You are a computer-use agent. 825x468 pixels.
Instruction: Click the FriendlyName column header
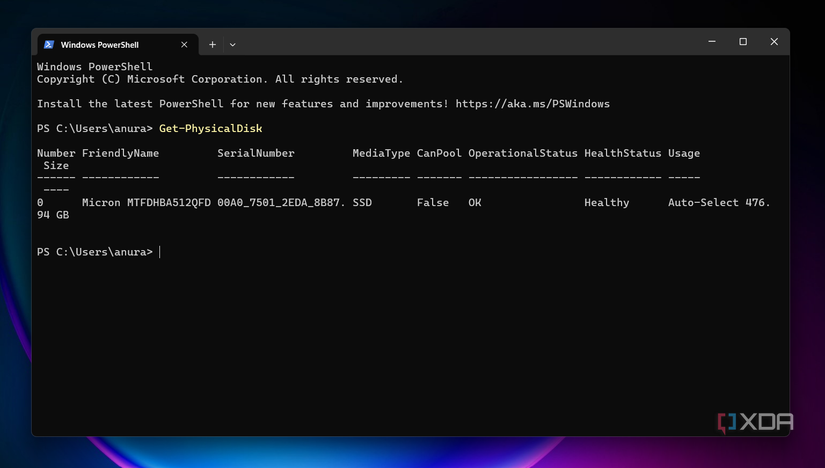click(120, 153)
